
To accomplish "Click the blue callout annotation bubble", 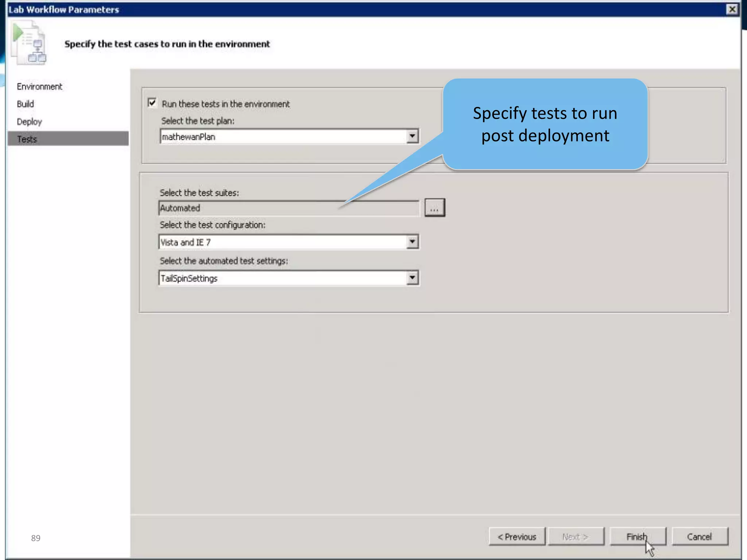I will point(545,124).
